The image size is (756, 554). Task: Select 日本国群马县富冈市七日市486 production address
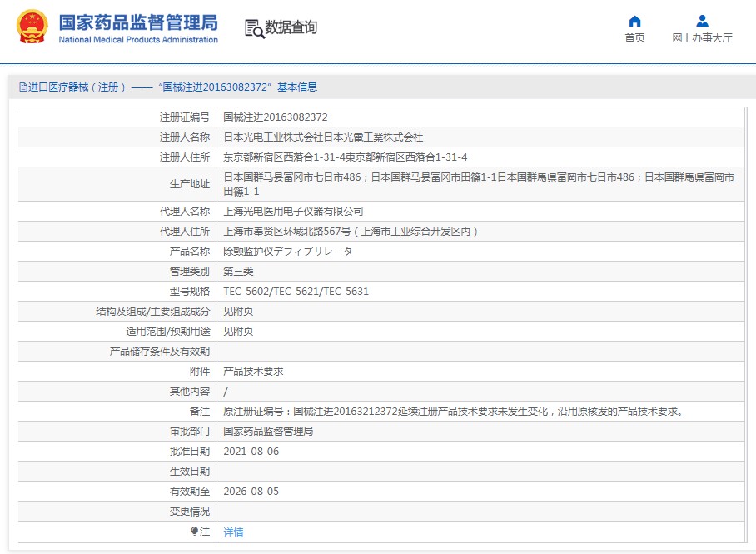point(479,184)
